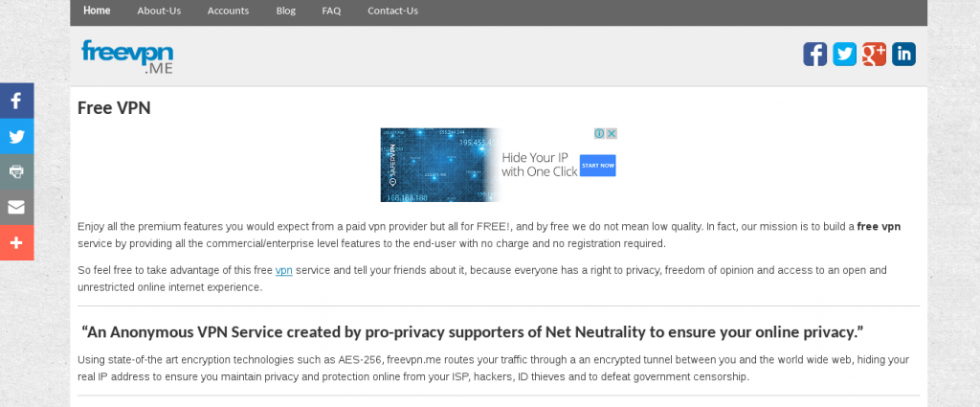
Task: Open the Twitter icon in the header
Action: (844, 55)
